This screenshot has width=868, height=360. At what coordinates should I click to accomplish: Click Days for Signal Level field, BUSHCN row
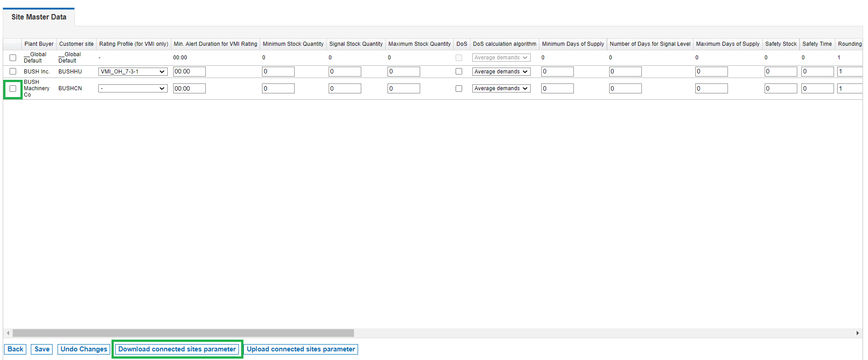(x=626, y=88)
